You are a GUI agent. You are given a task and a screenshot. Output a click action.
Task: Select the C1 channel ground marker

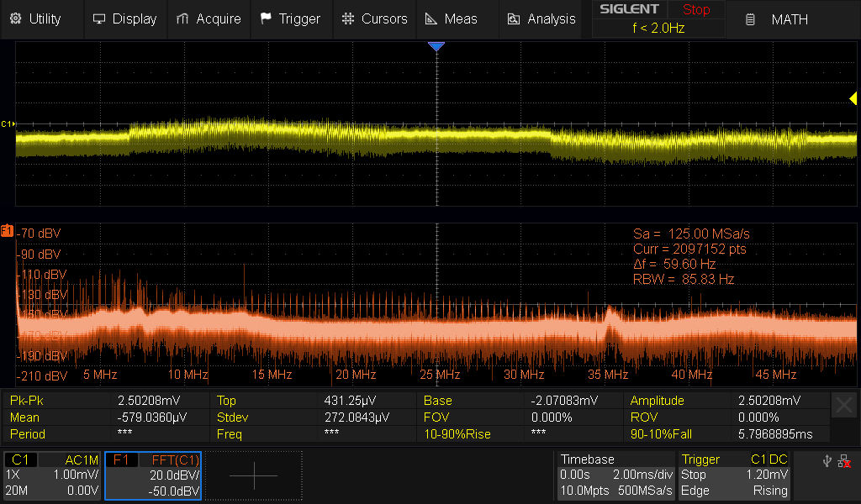(x=7, y=123)
